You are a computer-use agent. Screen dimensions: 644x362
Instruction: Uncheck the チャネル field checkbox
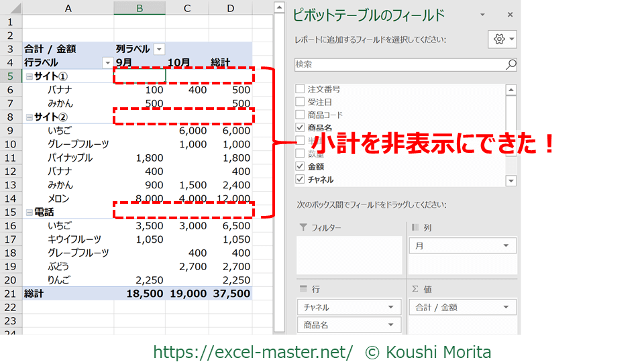coord(300,180)
